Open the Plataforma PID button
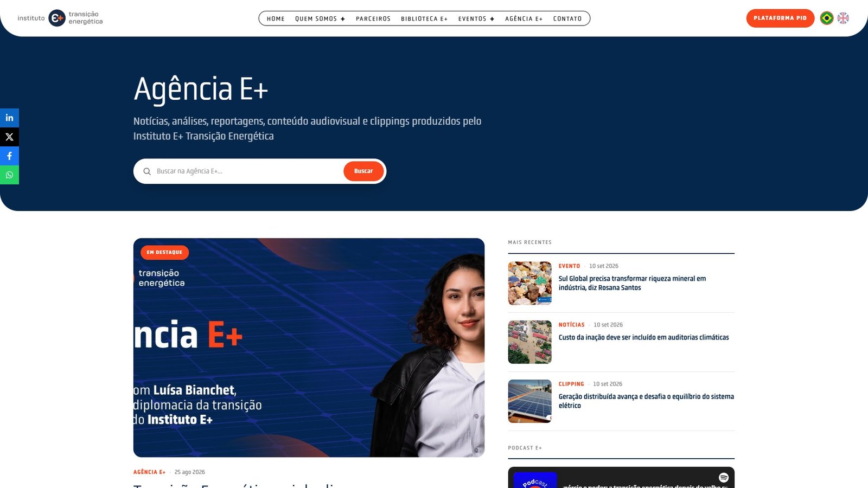The height and width of the screenshot is (488, 868). 780,18
